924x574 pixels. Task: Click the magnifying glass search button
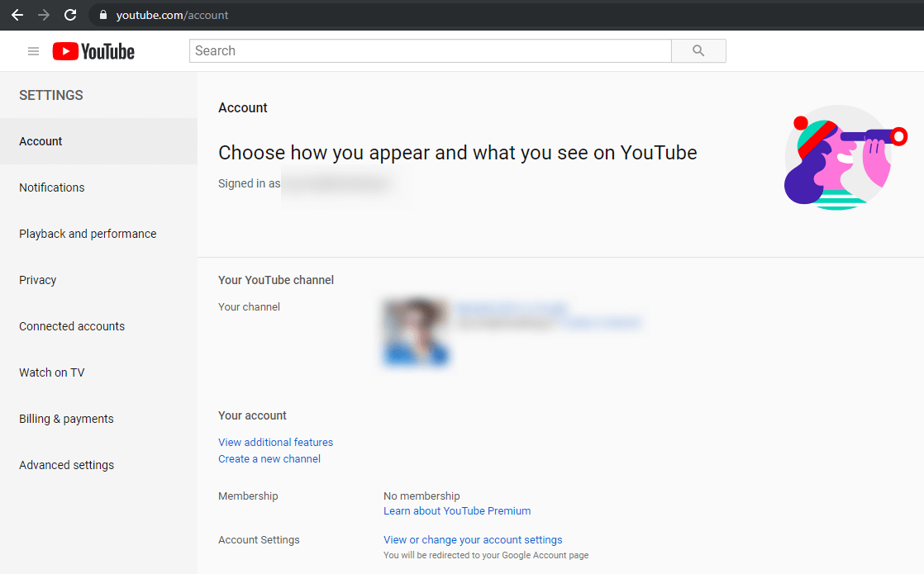coord(698,50)
